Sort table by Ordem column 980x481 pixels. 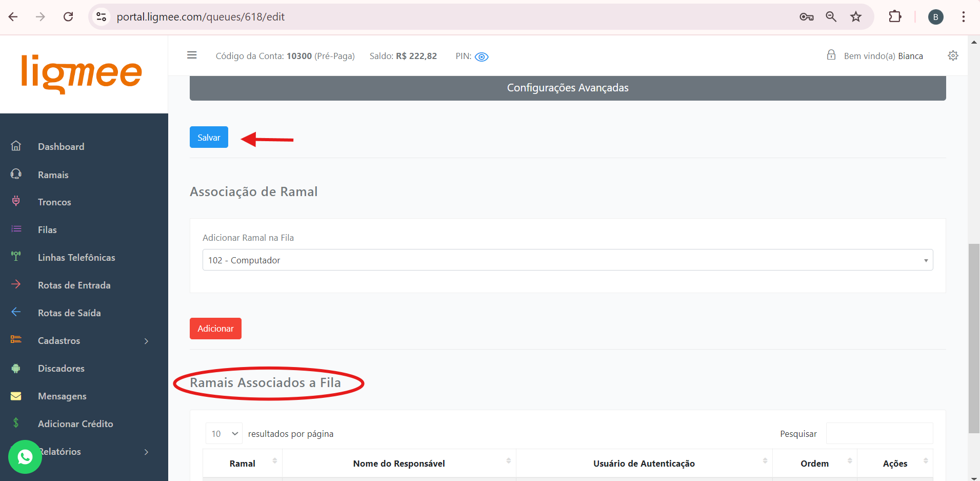click(814, 464)
